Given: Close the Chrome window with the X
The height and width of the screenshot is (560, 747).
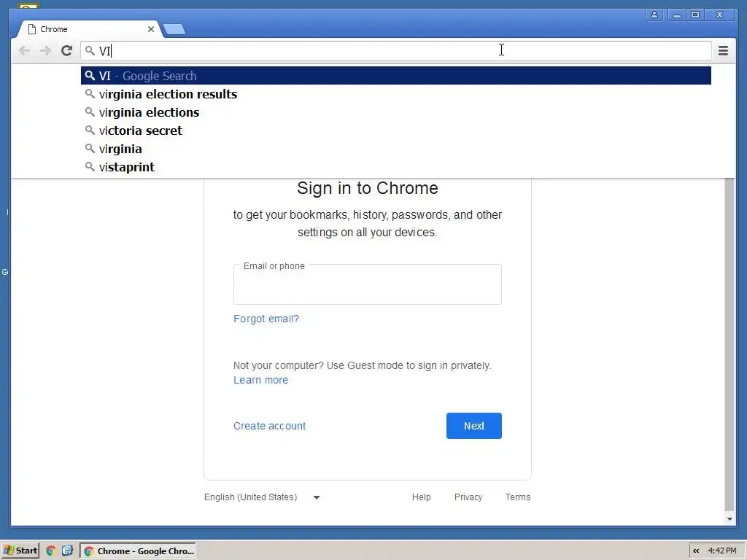Looking at the screenshot, I should click(719, 15).
